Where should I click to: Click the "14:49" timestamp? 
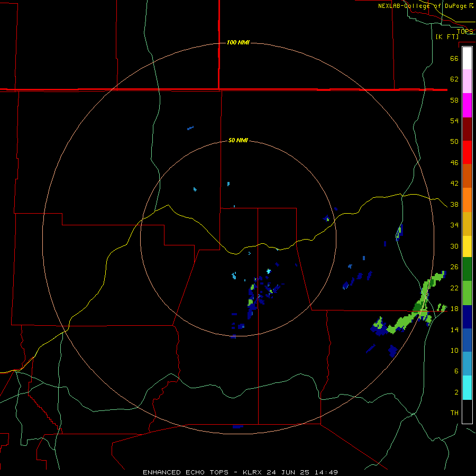[x=326, y=472]
